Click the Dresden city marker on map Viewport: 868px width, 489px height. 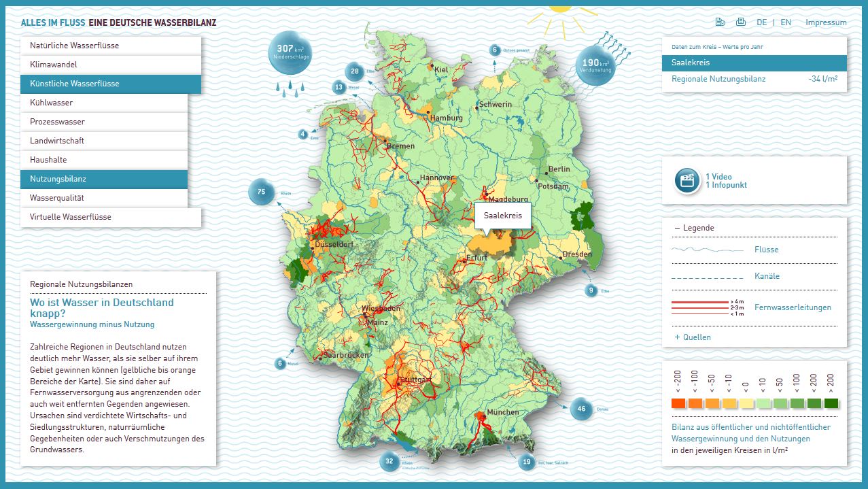[561, 258]
